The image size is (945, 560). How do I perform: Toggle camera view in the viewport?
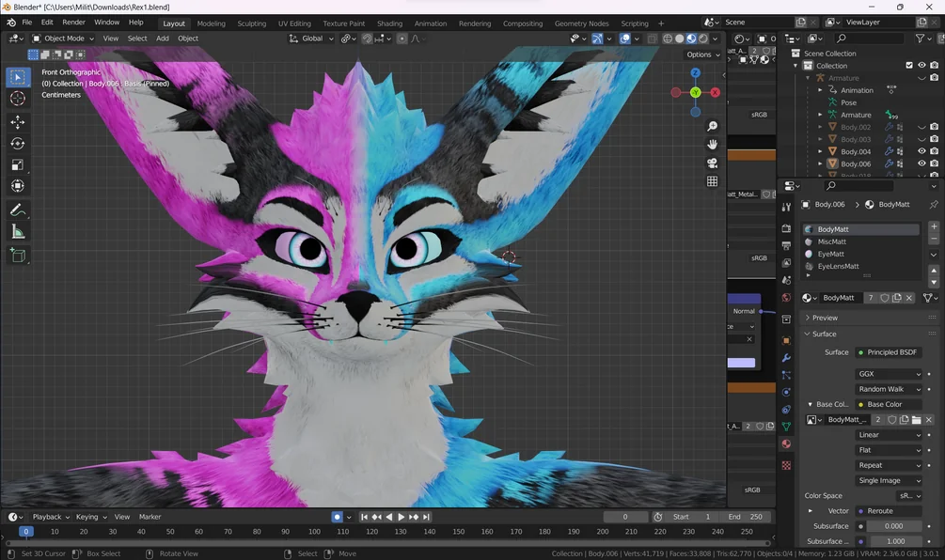tap(713, 163)
